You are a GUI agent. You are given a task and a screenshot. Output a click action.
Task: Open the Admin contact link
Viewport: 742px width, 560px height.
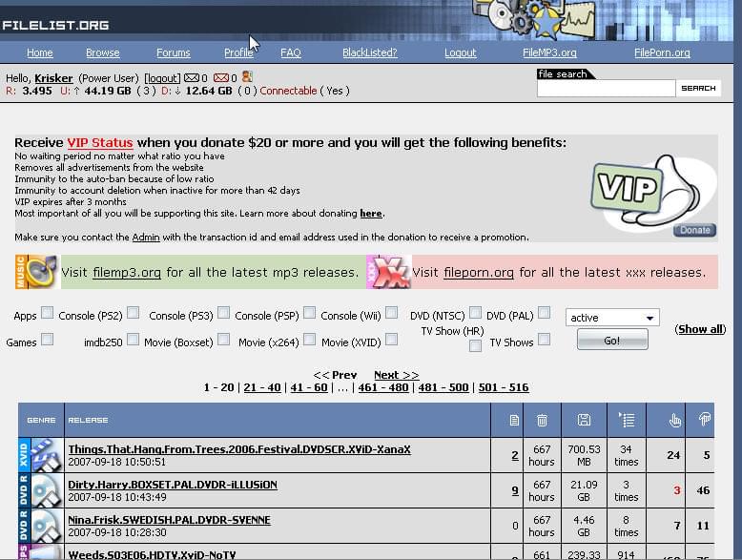click(146, 237)
